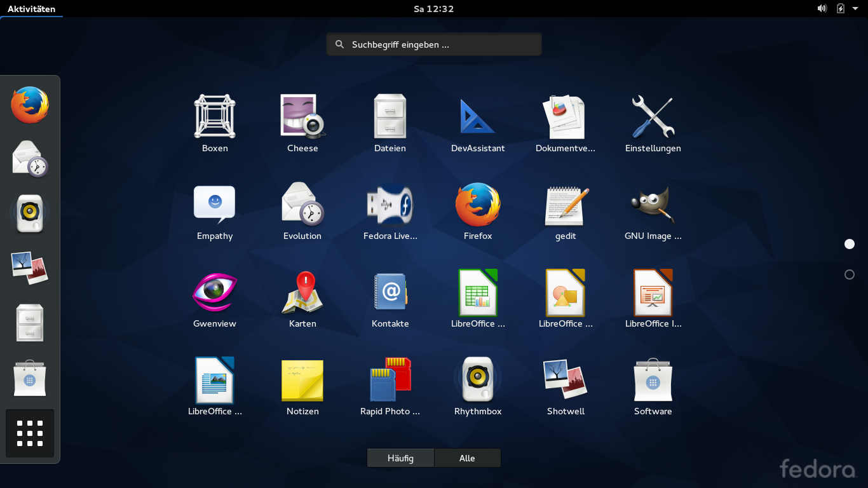Image resolution: width=868 pixels, height=488 pixels.
Task: Switch to the Häufig tab
Action: 400,458
